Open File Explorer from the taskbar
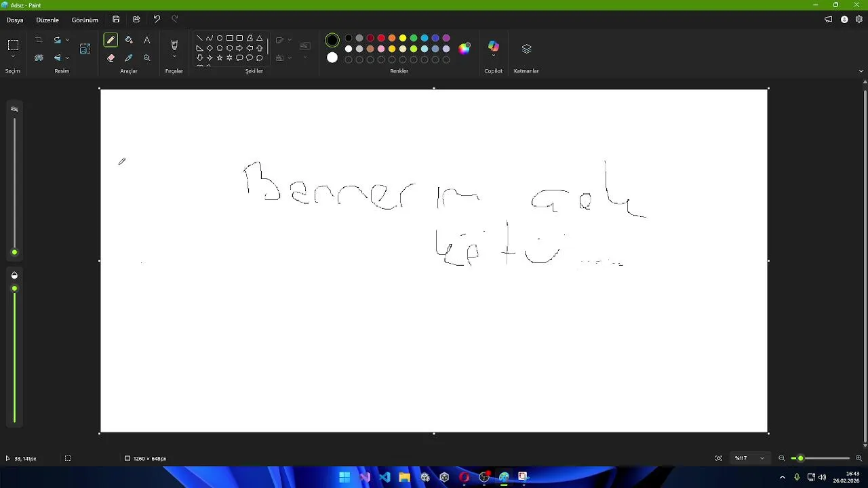The height and width of the screenshot is (488, 868). [404, 477]
